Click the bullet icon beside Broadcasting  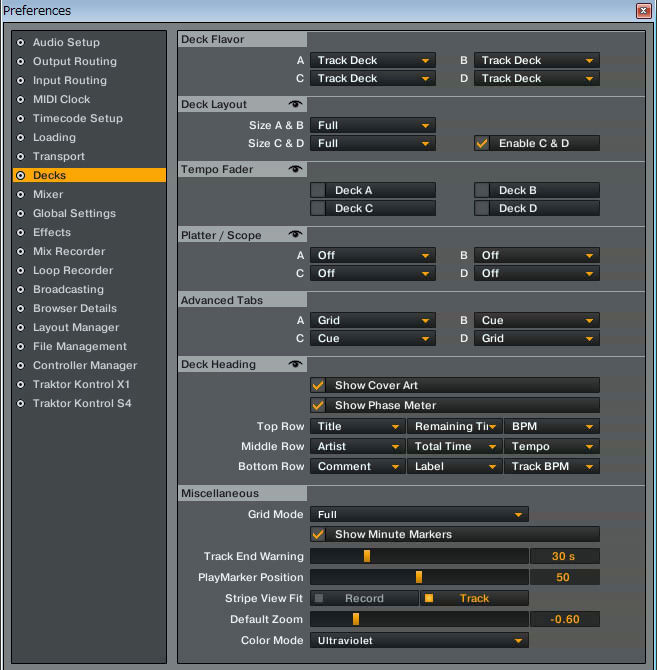[x=21, y=289]
